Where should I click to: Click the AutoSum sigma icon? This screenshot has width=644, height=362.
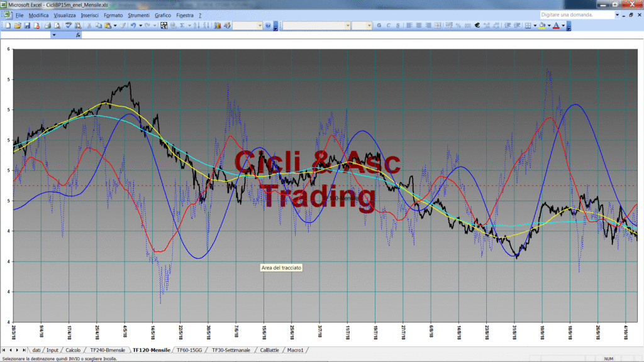coord(182,25)
